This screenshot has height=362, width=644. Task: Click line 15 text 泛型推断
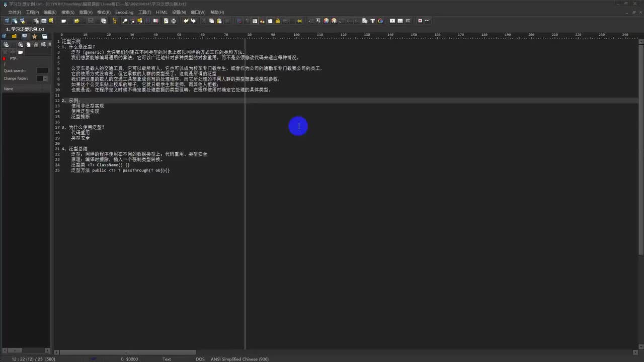click(80, 117)
